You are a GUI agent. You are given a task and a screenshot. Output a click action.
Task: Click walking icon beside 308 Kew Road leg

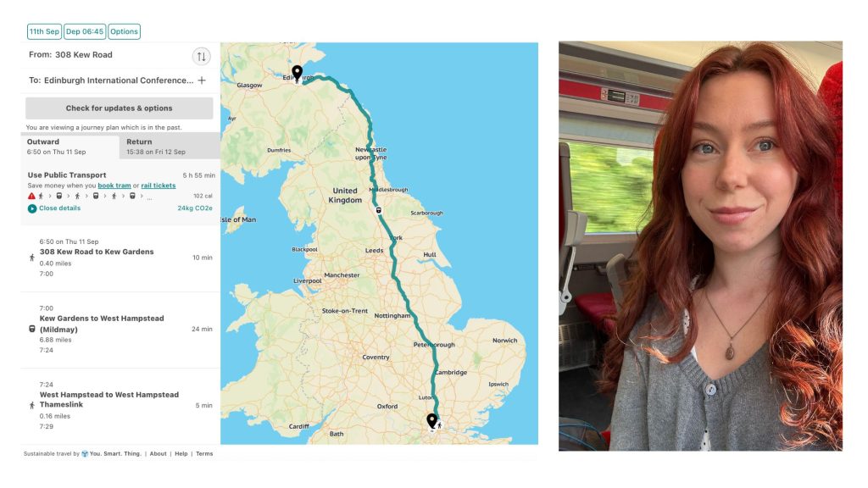[x=32, y=258]
